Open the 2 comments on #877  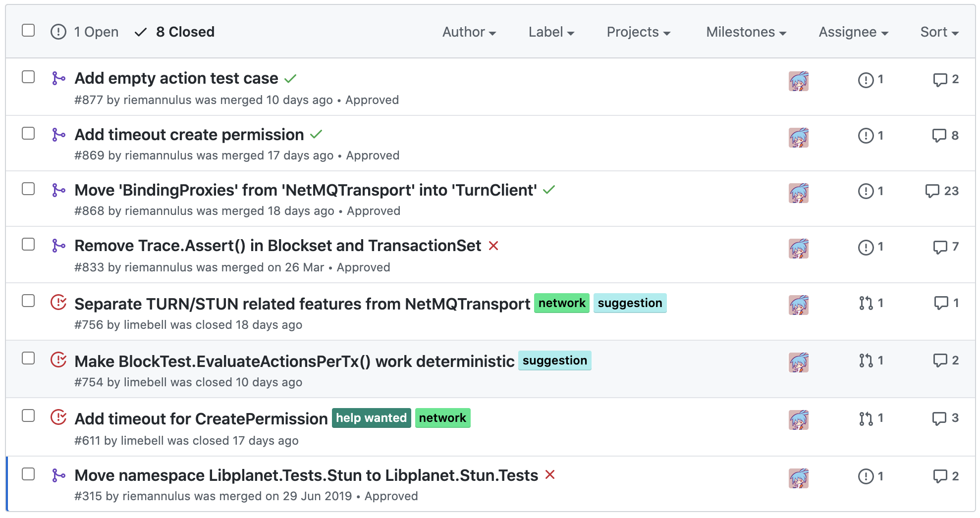(x=946, y=80)
